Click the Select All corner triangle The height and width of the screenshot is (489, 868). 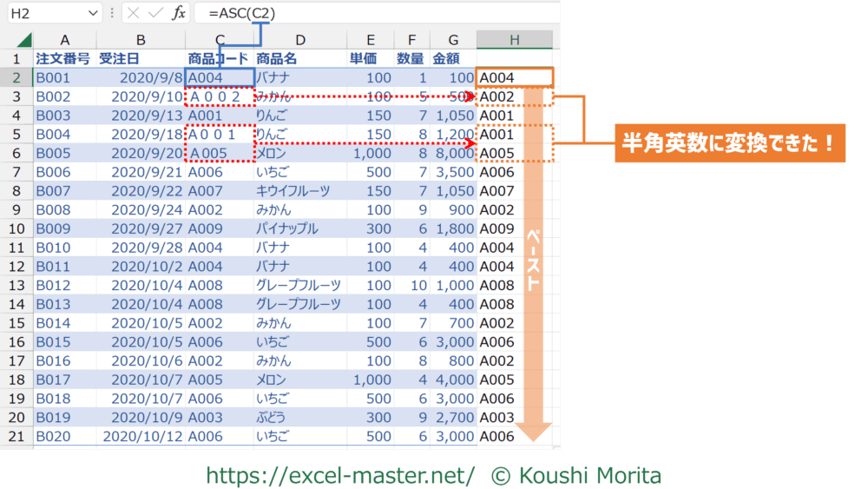(23, 40)
